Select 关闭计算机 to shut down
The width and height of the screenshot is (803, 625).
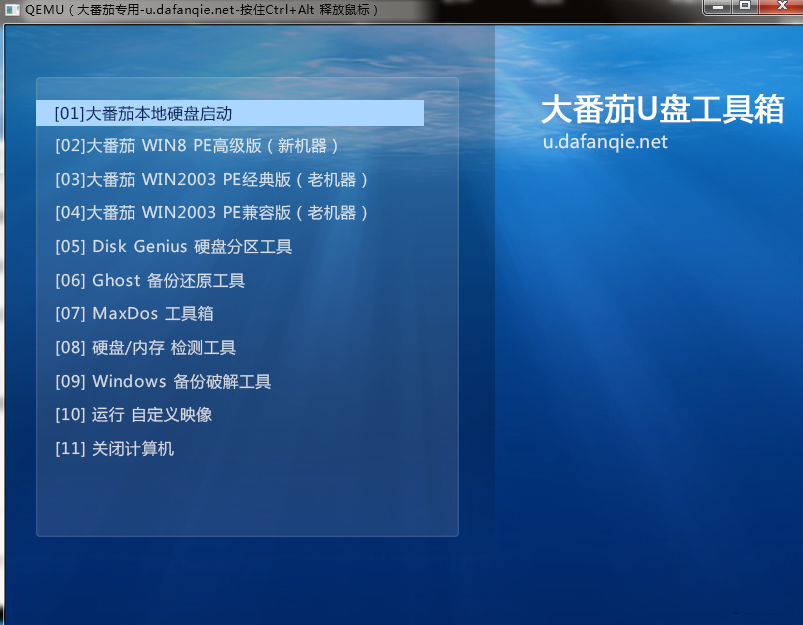(x=115, y=449)
